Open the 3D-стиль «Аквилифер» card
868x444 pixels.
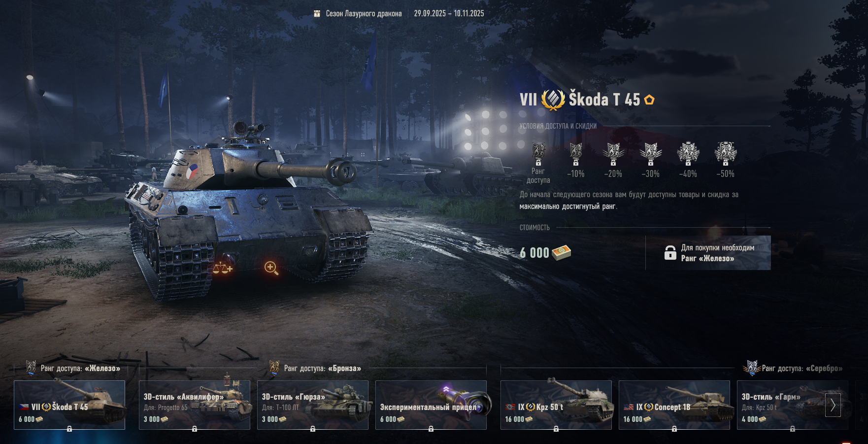pos(195,405)
